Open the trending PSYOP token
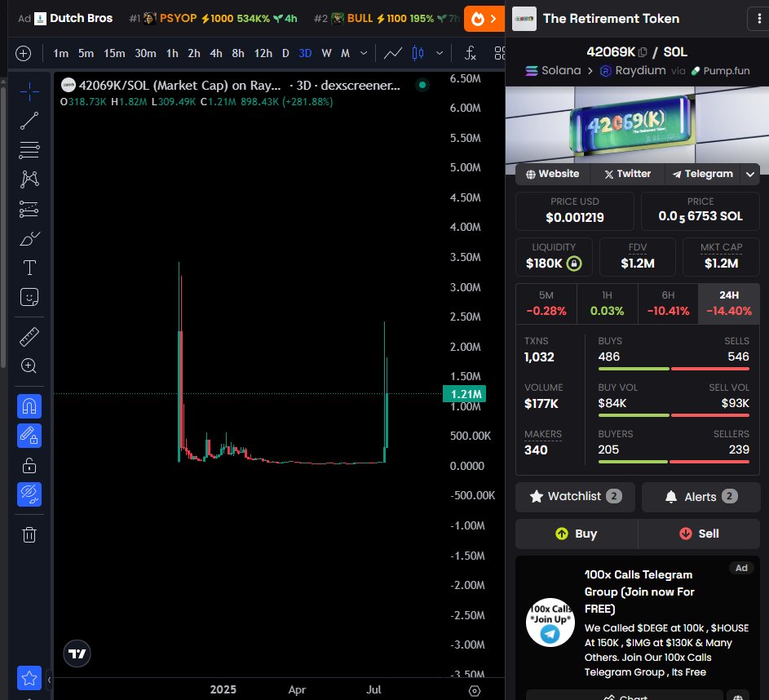This screenshot has height=700, width=769. [214, 19]
